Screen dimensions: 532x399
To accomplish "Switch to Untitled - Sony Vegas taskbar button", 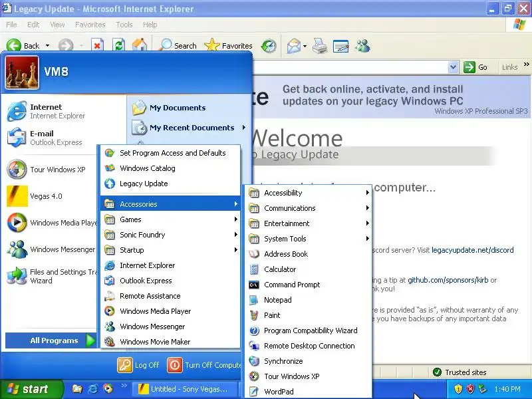I will tap(185, 389).
